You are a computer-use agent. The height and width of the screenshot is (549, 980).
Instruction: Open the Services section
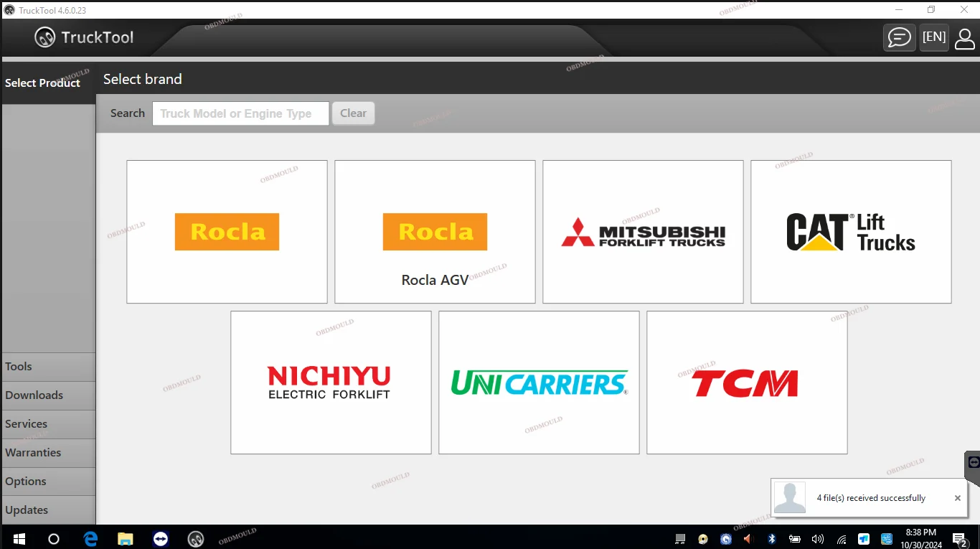47,424
